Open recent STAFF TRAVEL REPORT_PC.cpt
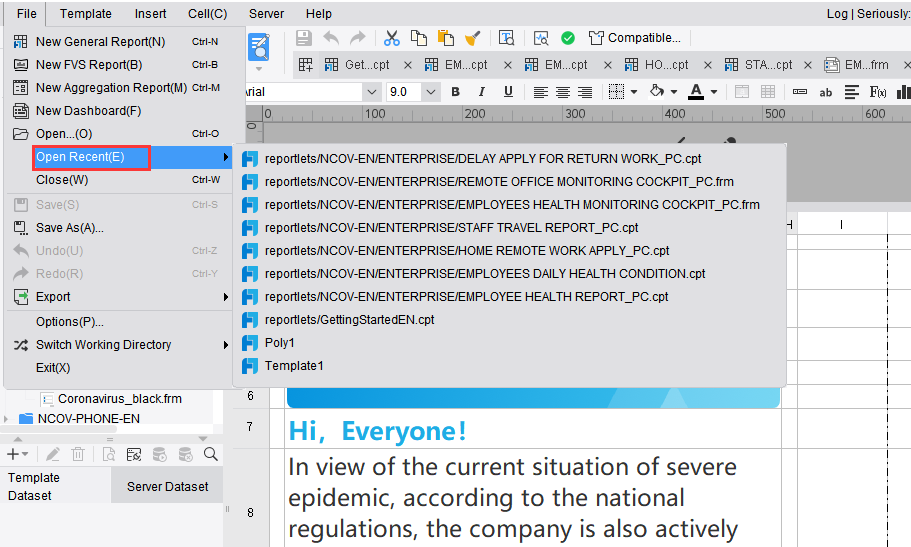This screenshot has height=547, width=911. click(509, 228)
